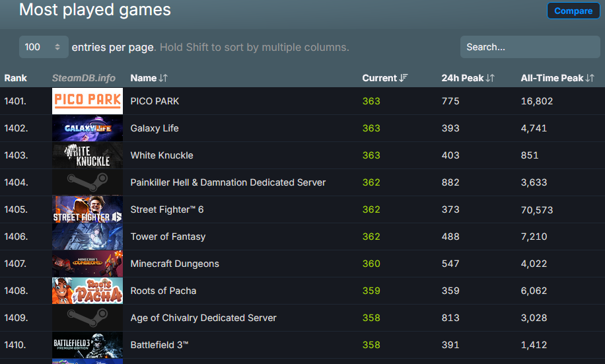Open the entries per page dropdown

44,47
